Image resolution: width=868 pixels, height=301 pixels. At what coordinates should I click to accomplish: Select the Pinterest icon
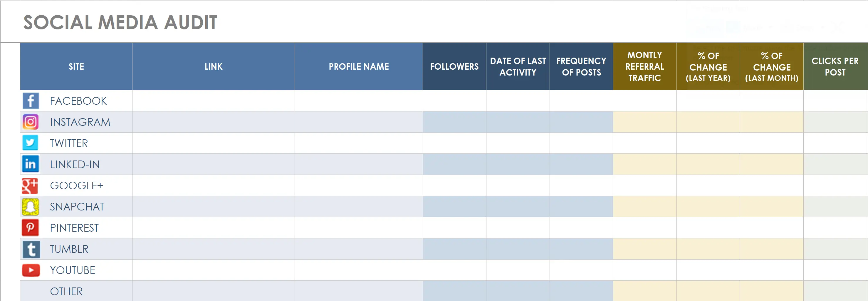pyautogui.click(x=31, y=228)
